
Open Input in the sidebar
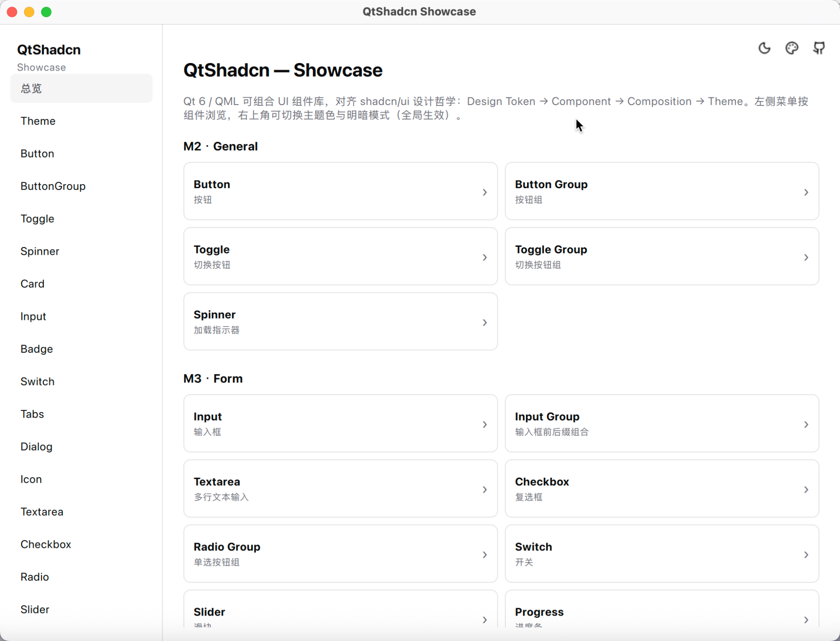click(x=81, y=316)
